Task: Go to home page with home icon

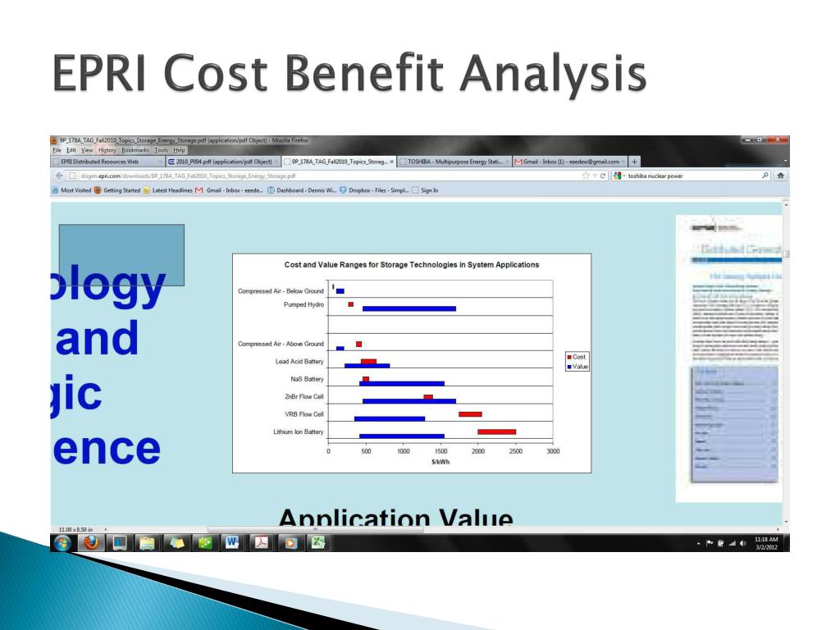Action: [781, 176]
